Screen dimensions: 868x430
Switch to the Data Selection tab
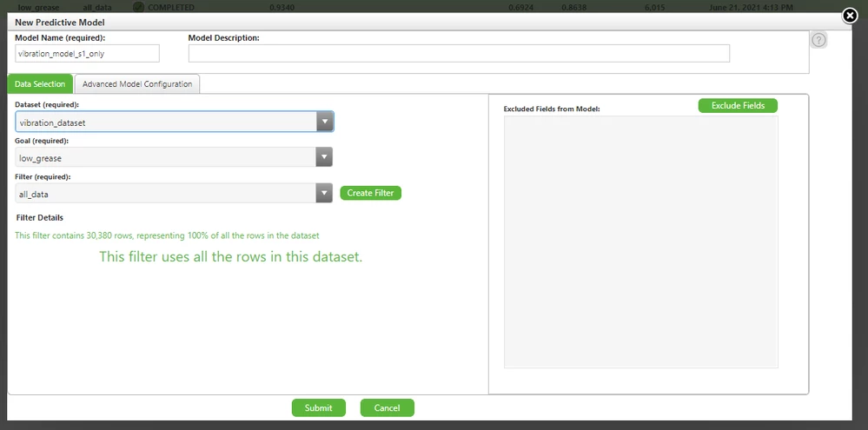click(x=40, y=84)
